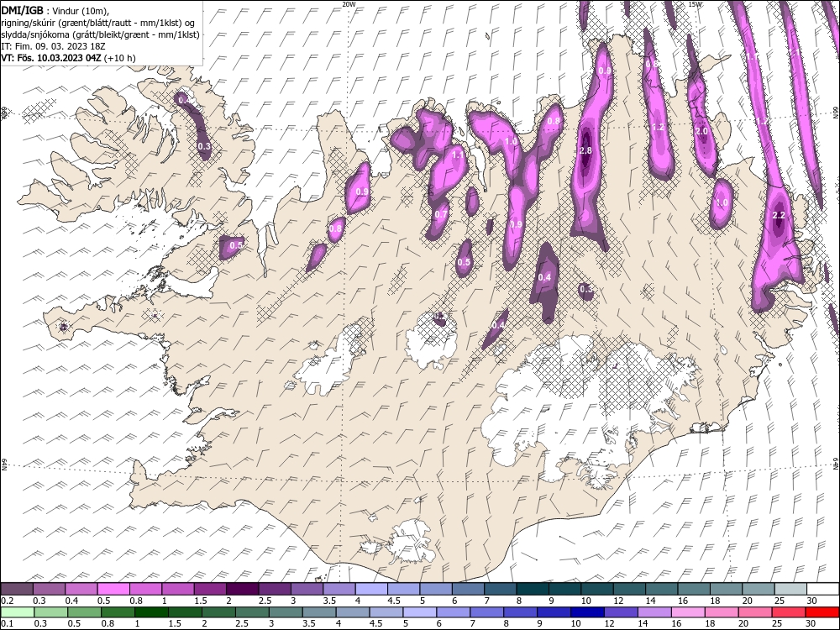Pick the red rain legend swatch labeled 25
Viewport: 840px width, 630px height.
click(x=789, y=612)
